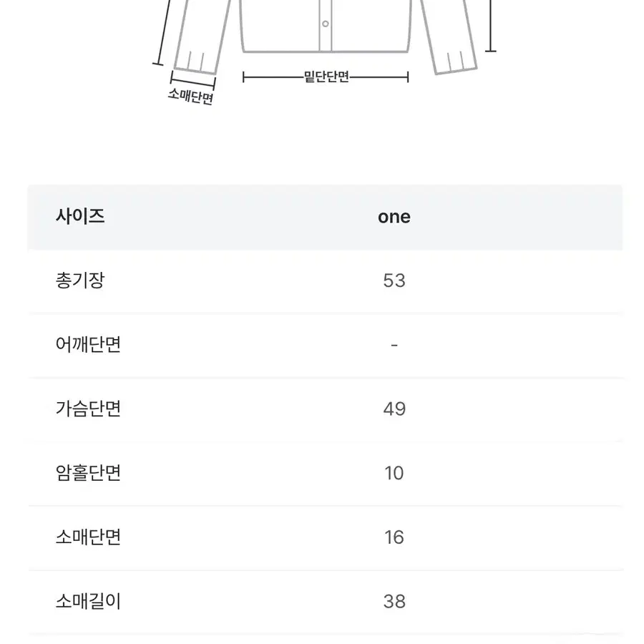Select the 소매단면 value 16
This screenshot has height=644, width=644.
tap(394, 537)
